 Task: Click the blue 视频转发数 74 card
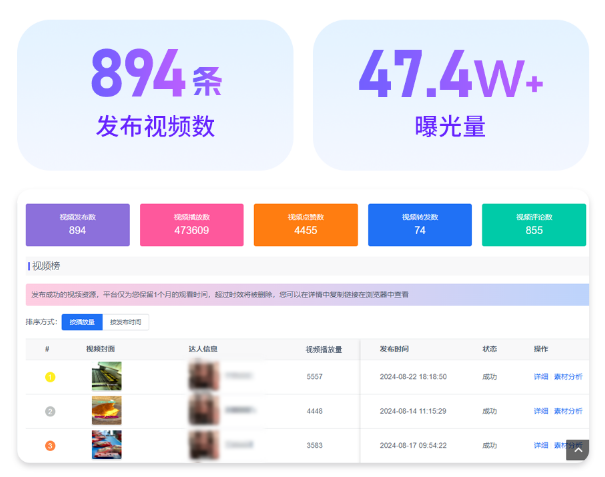tap(419, 224)
